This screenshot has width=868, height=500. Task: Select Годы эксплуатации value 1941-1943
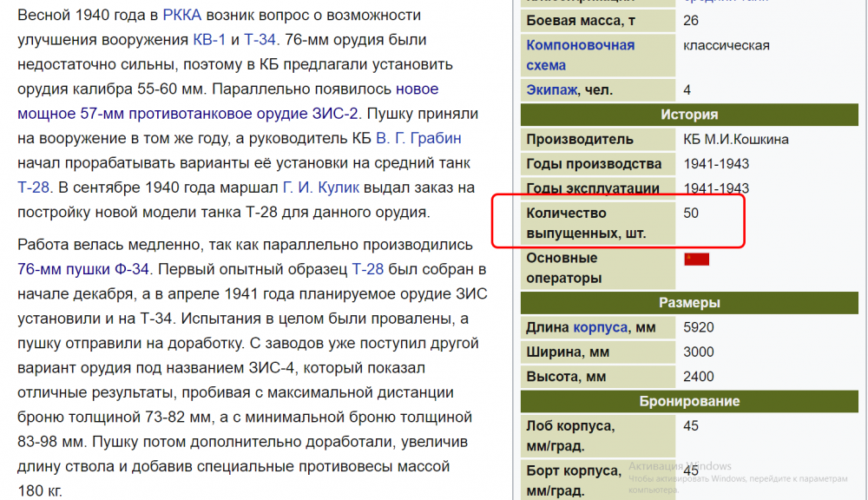716,189
